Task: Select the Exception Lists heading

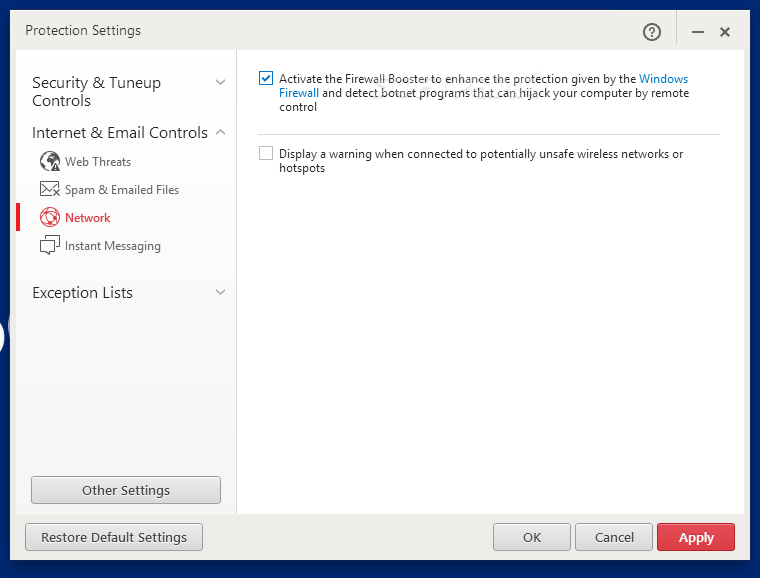Action: coord(82,293)
